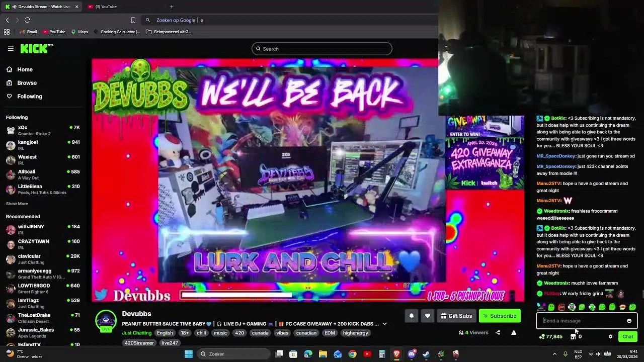Subscribe to the Devubbs channel
Screen dimensions: 644x362
[x=500, y=316]
